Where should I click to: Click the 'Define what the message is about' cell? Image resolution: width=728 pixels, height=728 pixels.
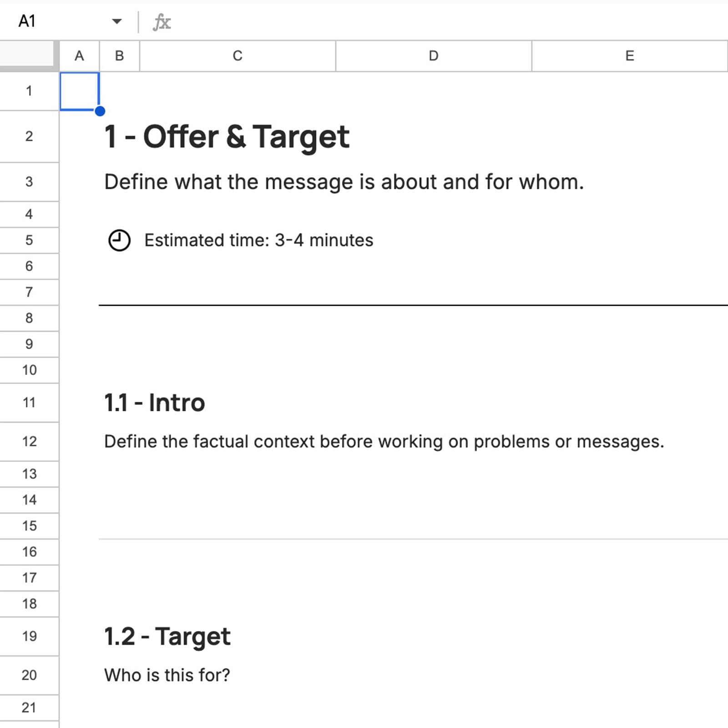coord(344,182)
